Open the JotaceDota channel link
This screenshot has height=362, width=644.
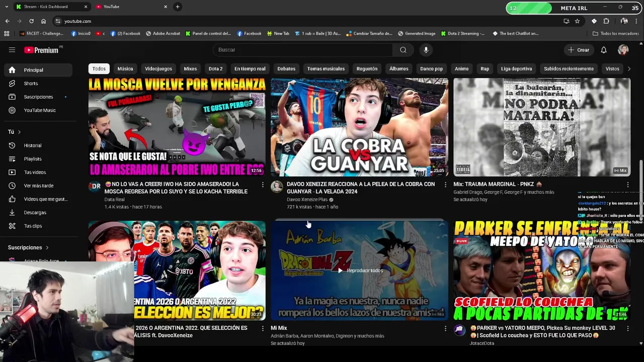point(481,343)
